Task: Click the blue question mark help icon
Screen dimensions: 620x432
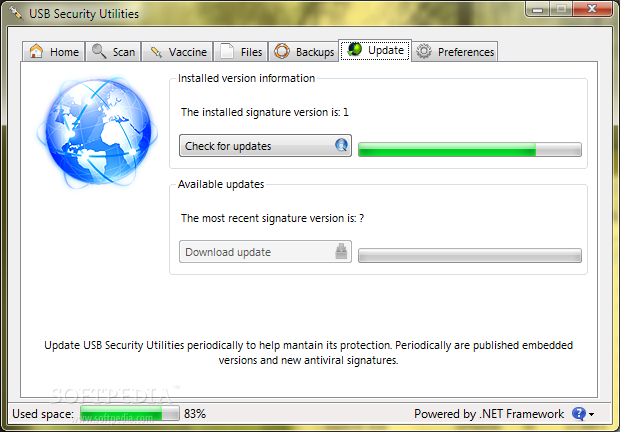Action: coord(578,414)
